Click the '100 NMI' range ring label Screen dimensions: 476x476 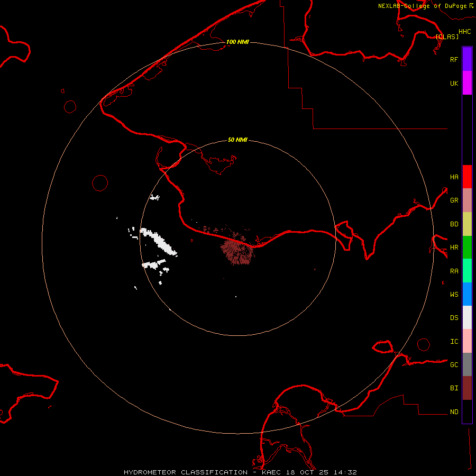[x=237, y=42]
